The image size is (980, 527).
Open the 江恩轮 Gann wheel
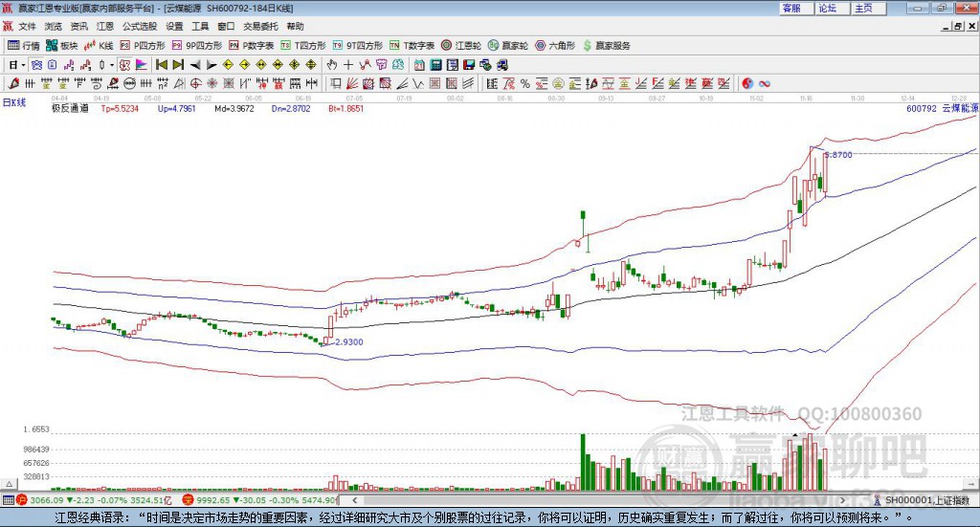[x=461, y=46]
